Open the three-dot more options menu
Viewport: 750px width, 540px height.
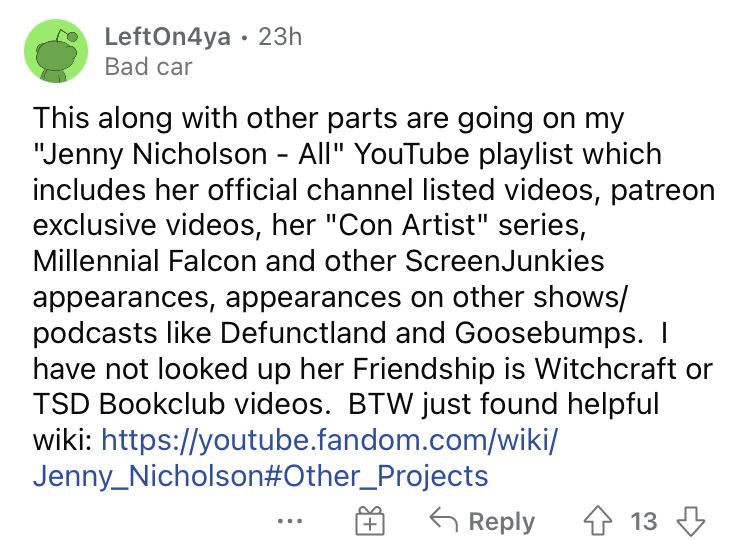290,521
